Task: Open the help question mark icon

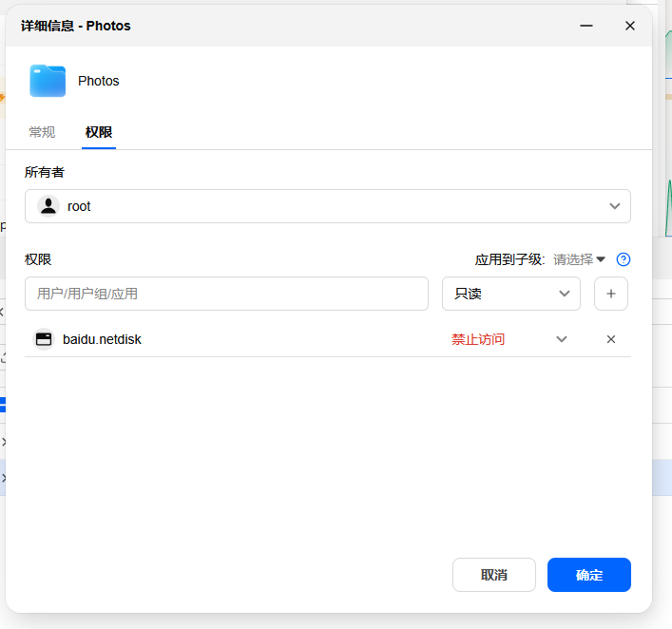Action: 624,259
